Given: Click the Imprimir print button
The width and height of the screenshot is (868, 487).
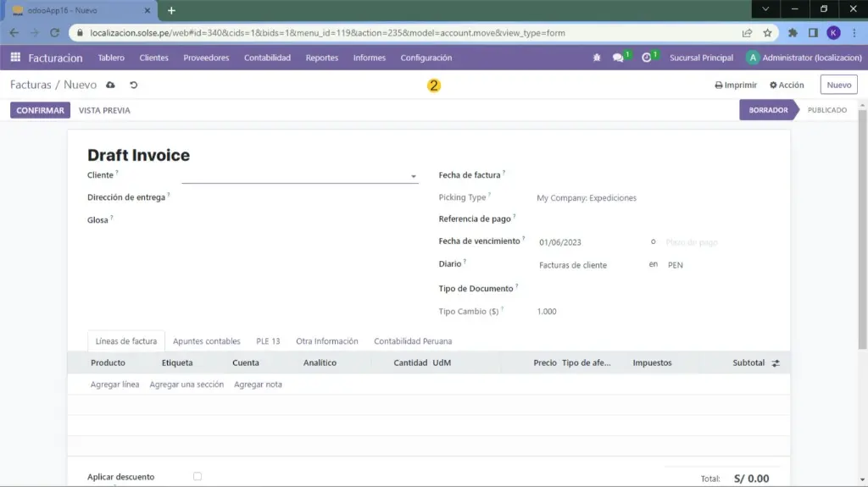Looking at the screenshot, I should 736,86.
